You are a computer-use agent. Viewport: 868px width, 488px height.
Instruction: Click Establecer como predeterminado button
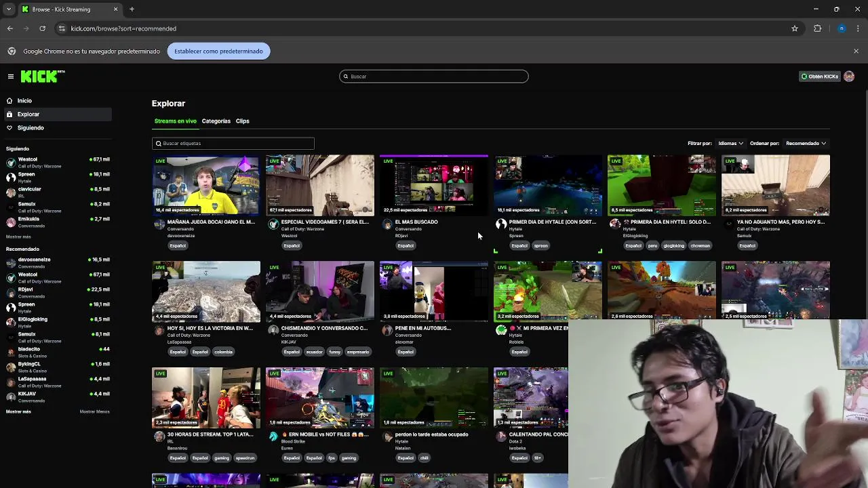click(x=218, y=51)
